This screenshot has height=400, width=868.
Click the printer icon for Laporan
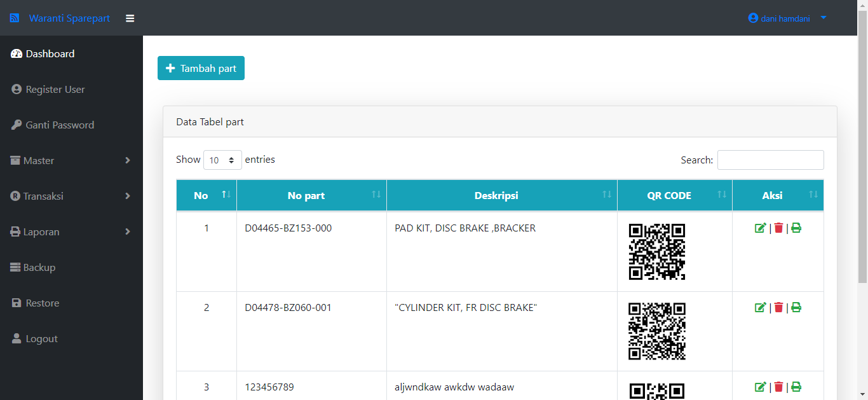(15, 232)
